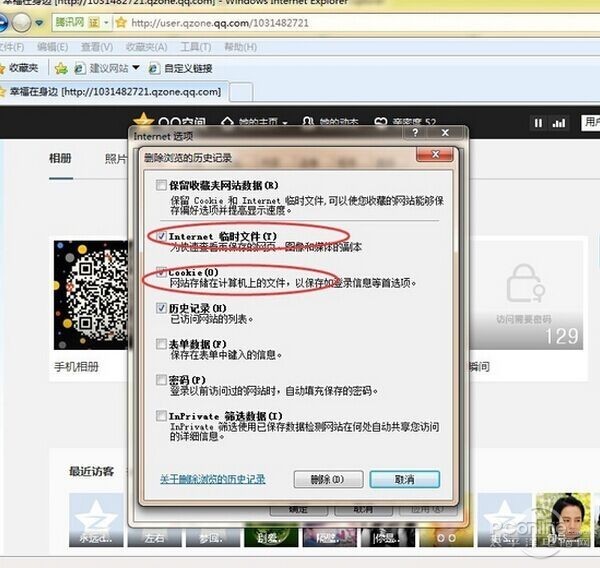Check the 表单数据 checkbox
This screenshot has width=600, height=568.
161,343
